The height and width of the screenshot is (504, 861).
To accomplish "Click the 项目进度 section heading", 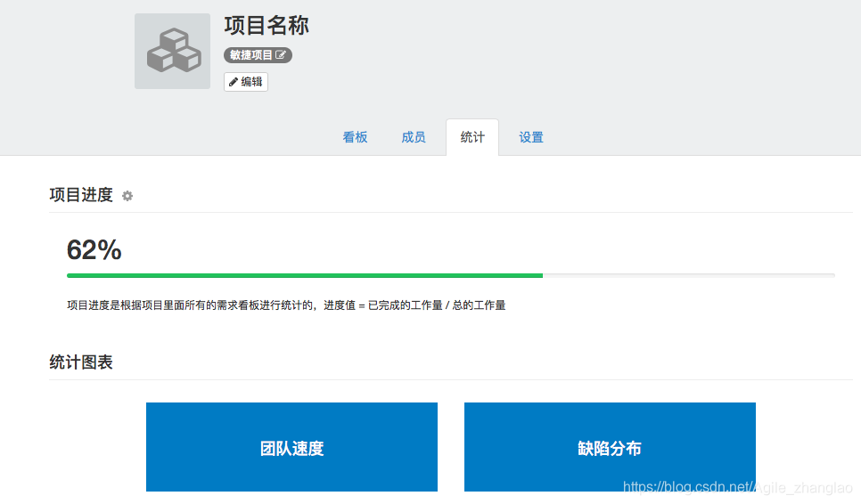I will (x=81, y=195).
